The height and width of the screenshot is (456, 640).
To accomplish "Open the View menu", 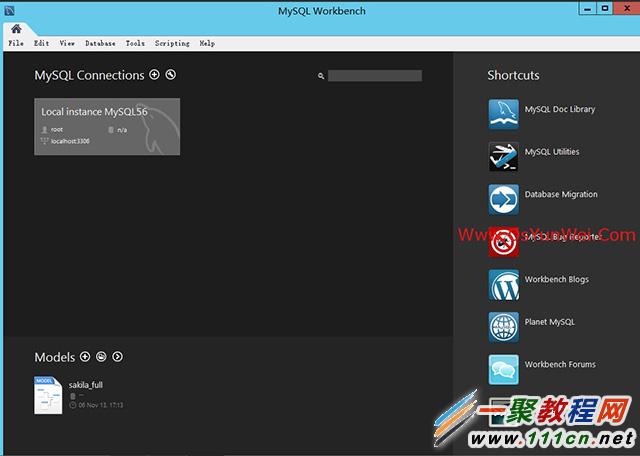I will 67,43.
